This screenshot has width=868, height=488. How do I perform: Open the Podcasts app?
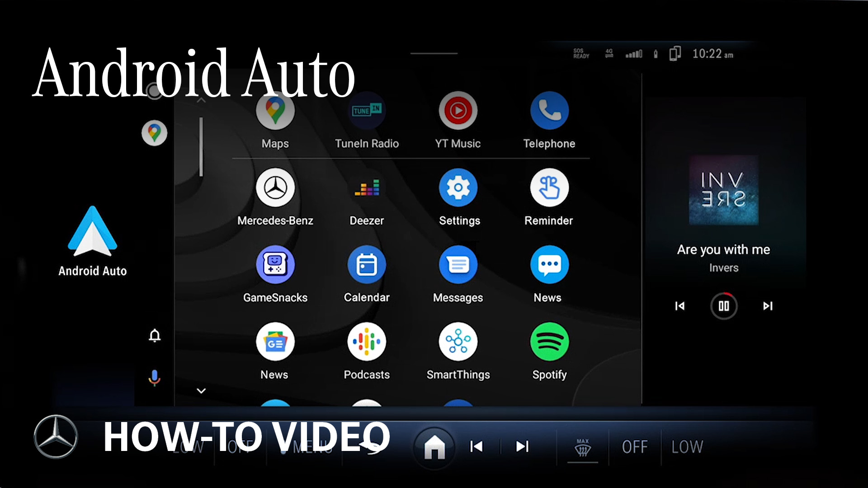(367, 342)
